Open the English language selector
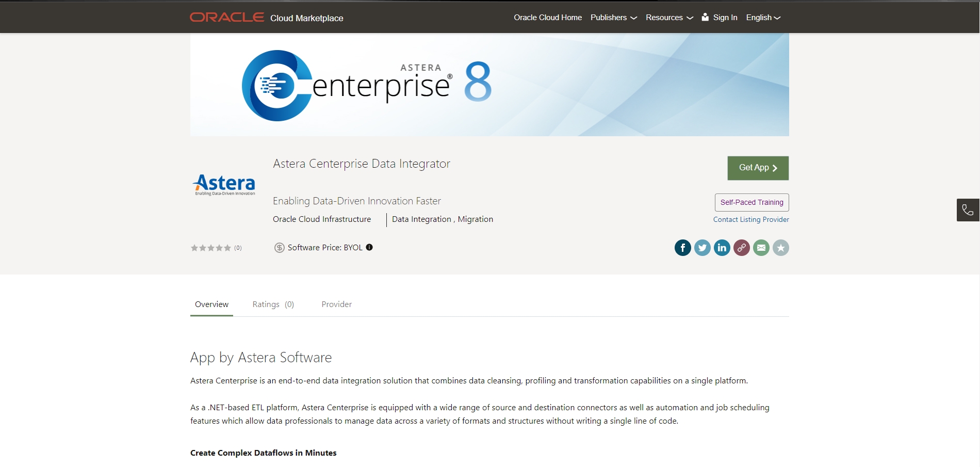 click(763, 18)
